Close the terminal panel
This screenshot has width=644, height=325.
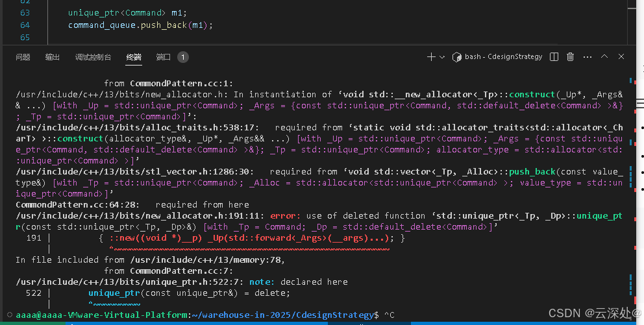click(621, 56)
